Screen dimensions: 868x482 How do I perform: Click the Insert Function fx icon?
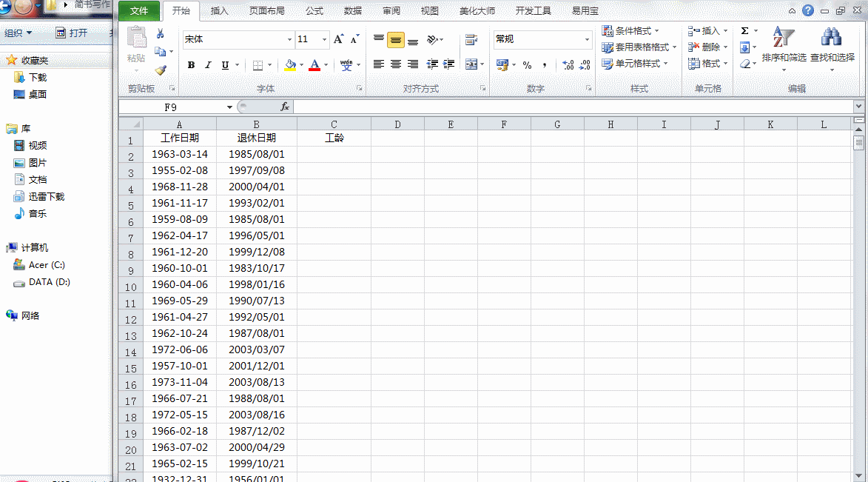pyautogui.click(x=285, y=107)
